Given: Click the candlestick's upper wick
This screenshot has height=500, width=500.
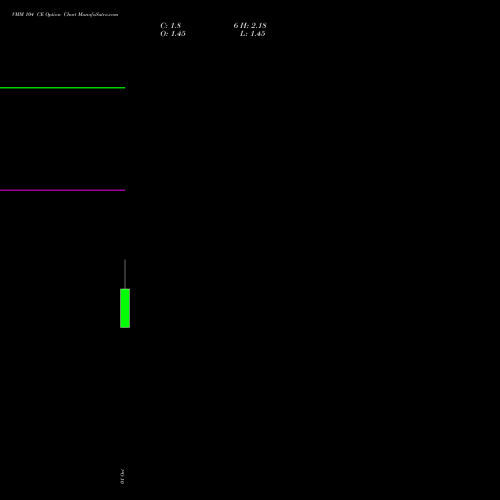Looking at the screenshot, I should (x=125, y=274).
